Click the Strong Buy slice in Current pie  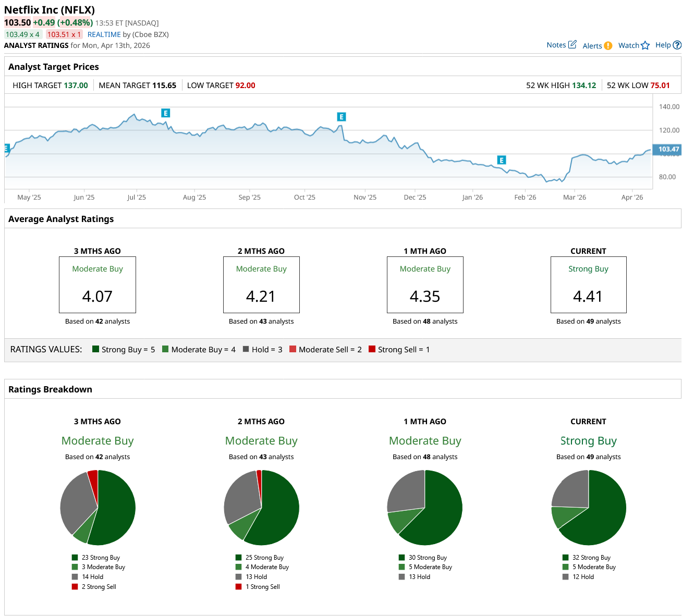point(600,516)
